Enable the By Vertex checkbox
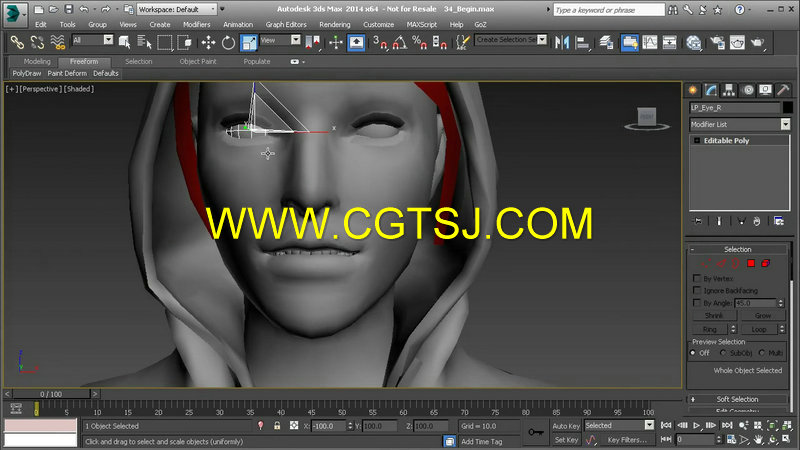Screen dimensions: 800x450 pyautogui.click(x=697, y=279)
